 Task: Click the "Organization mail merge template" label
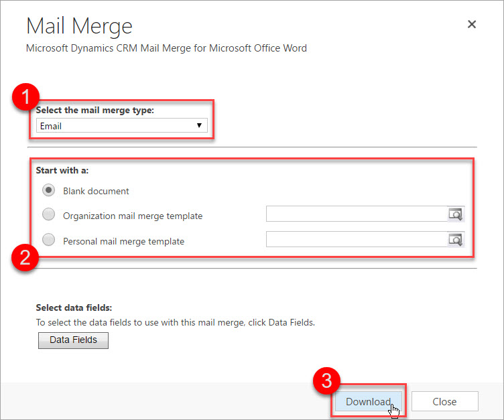point(133,216)
